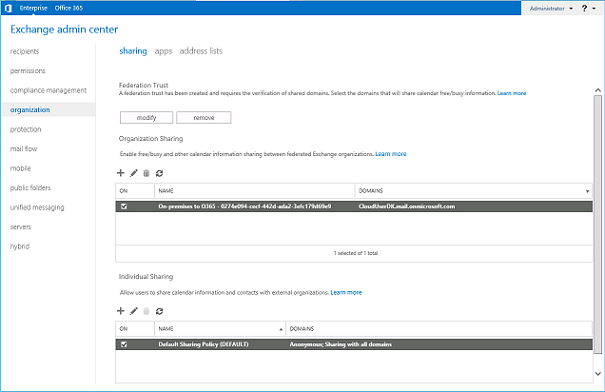The height and width of the screenshot is (392, 605).
Task: Click the 1 selected of 1 total status
Action: pyautogui.click(x=356, y=253)
